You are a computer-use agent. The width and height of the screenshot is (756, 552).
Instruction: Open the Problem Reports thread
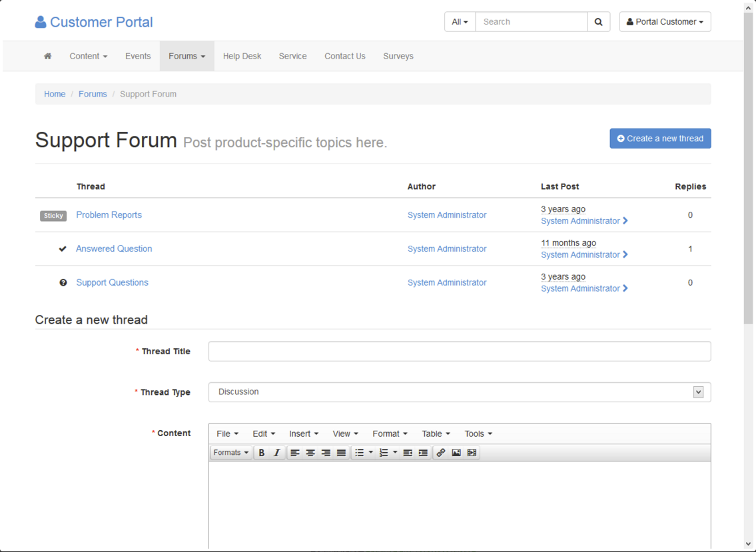pyautogui.click(x=109, y=214)
